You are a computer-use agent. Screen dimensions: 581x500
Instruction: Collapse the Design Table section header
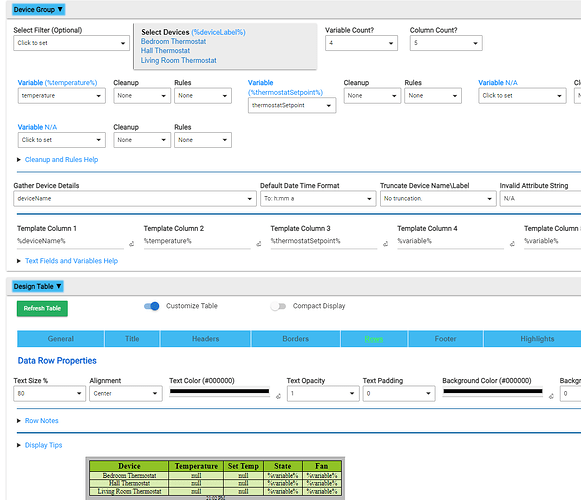coord(37,286)
